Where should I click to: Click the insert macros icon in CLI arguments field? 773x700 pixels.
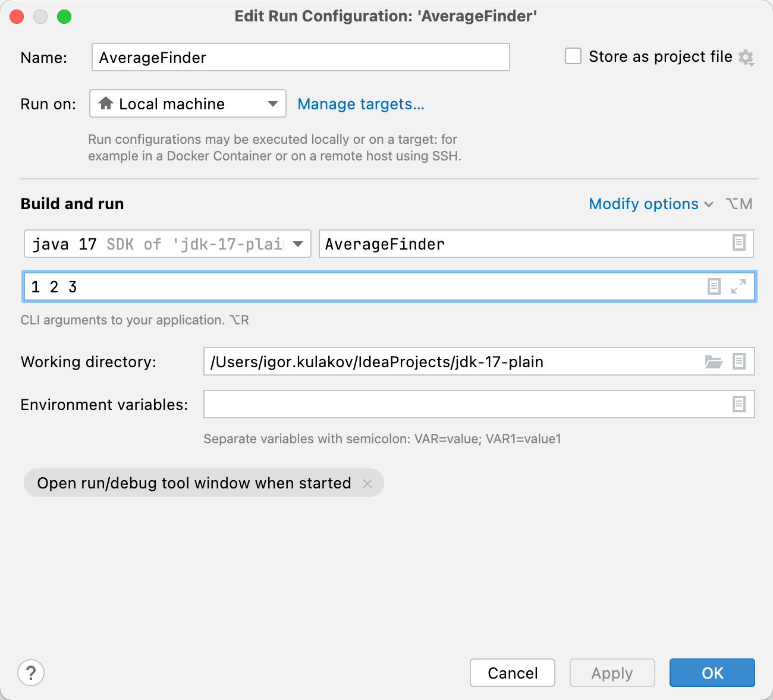tap(714, 286)
